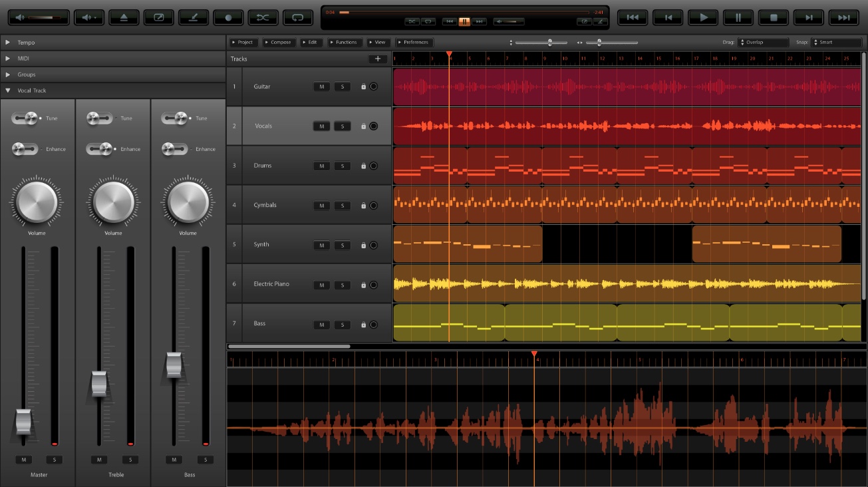Click the Treble channel fader handle

pos(99,383)
